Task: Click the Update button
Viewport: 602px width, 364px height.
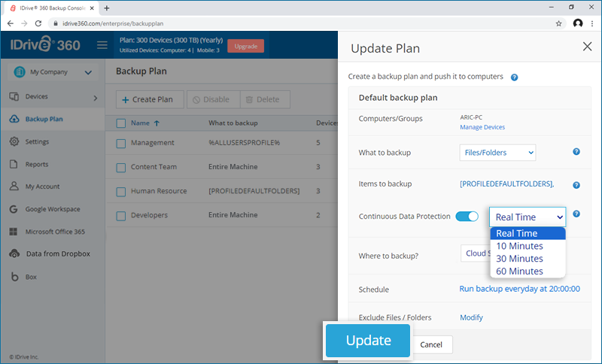Action: click(x=368, y=341)
